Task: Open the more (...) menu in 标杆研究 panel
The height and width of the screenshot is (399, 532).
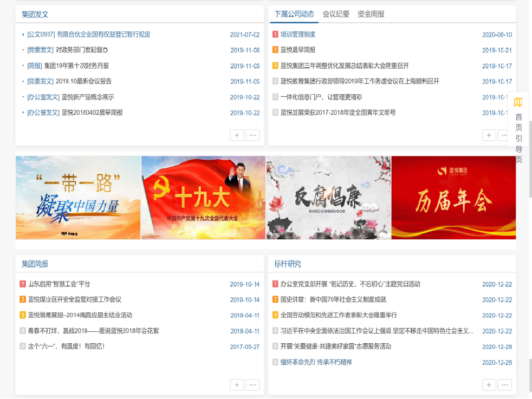Action: 505,385
